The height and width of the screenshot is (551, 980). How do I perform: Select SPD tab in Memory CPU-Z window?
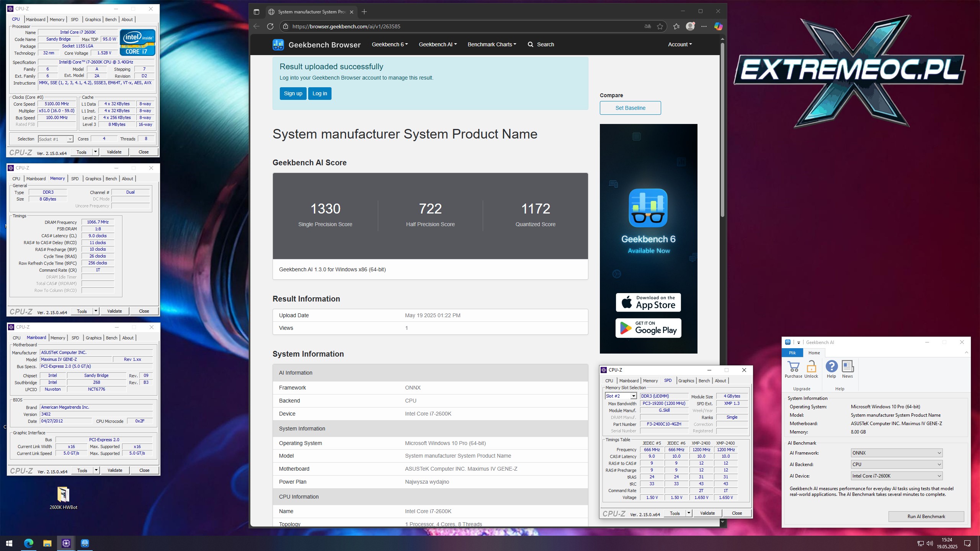tap(75, 179)
